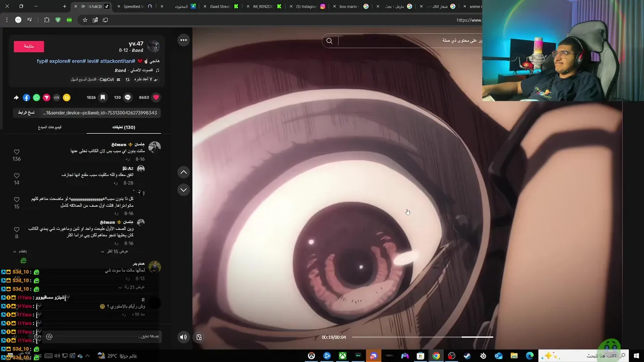Share to Facebook icon
This screenshot has height=362, width=644.
point(26,98)
